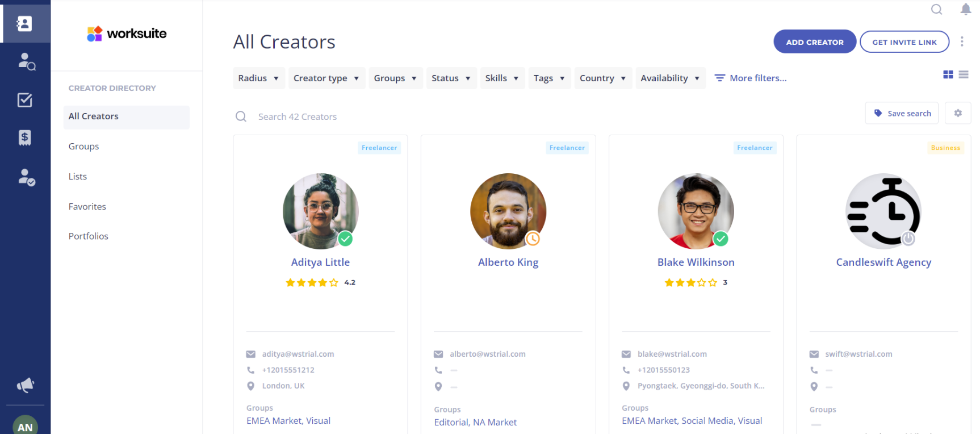Screen dimensions: 980x434
Task: Click the +12015550123 phone number
Action: point(664,370)
